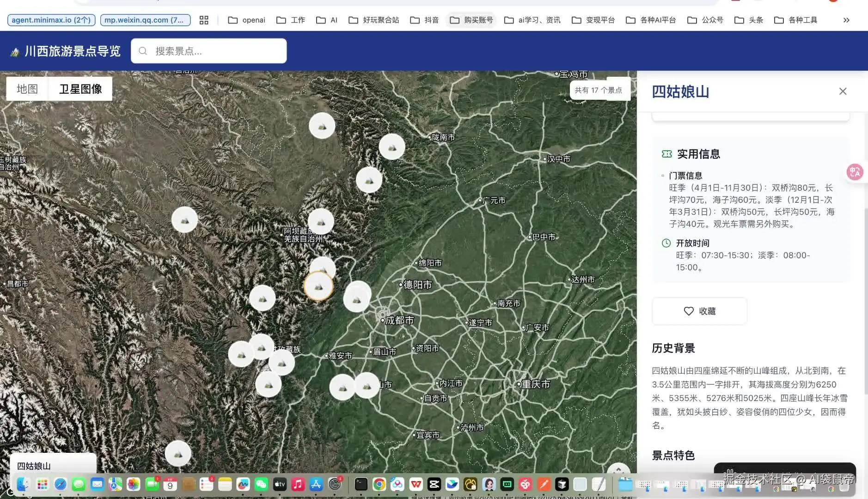This screenshot has width=868, height=499.
Task: Open the translate floating icon on the right edge
Action: pos(855,172)
